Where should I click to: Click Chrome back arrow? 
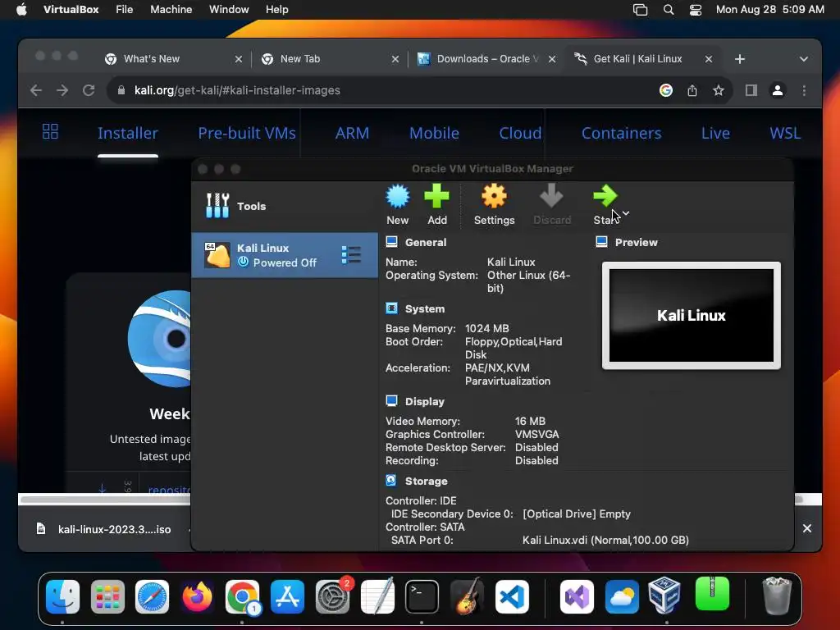[36, 90]
